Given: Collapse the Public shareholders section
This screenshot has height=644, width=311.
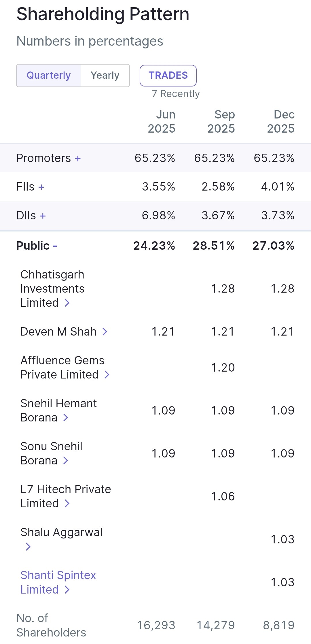Looking at the screenshot, I should 55,246.
